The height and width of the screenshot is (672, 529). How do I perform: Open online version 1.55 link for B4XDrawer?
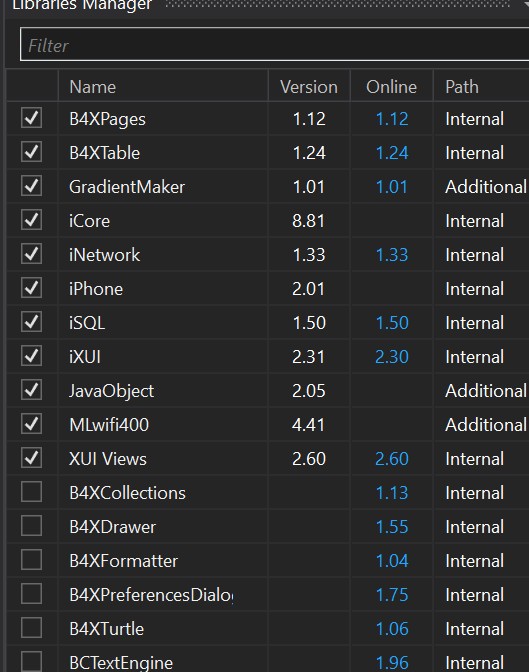click(x=392, y=527)
